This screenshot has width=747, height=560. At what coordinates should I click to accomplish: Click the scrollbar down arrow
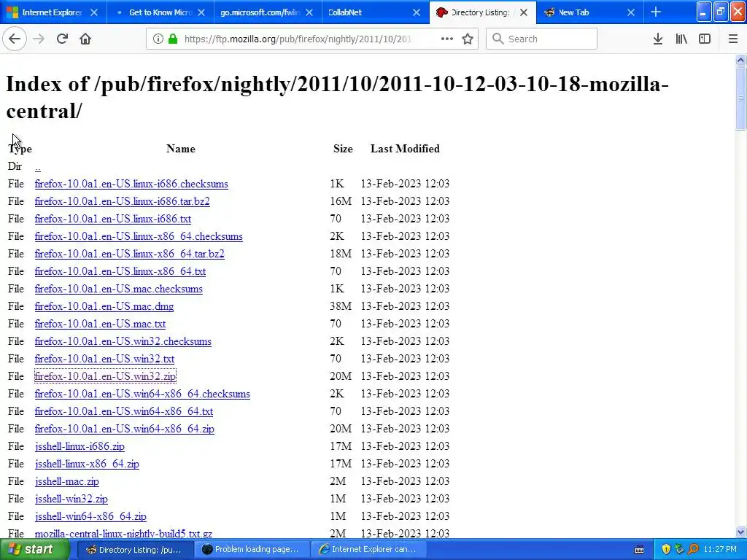pos(740,532)
